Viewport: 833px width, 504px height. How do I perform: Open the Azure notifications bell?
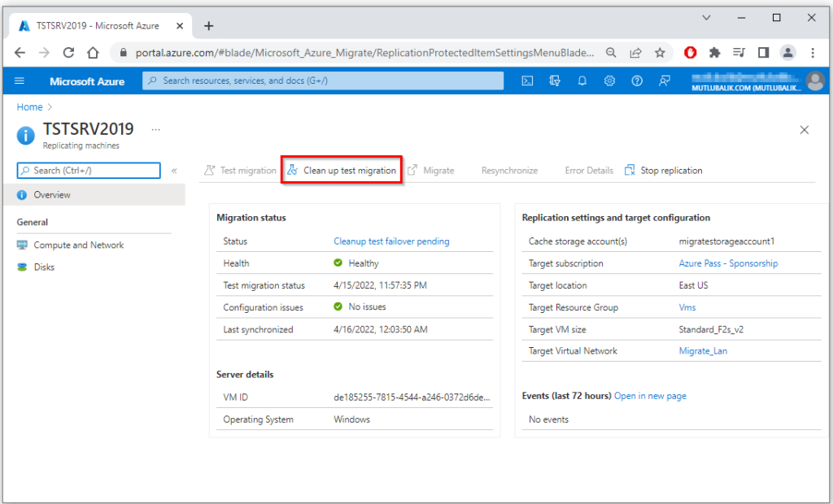[x=582, y=80]
